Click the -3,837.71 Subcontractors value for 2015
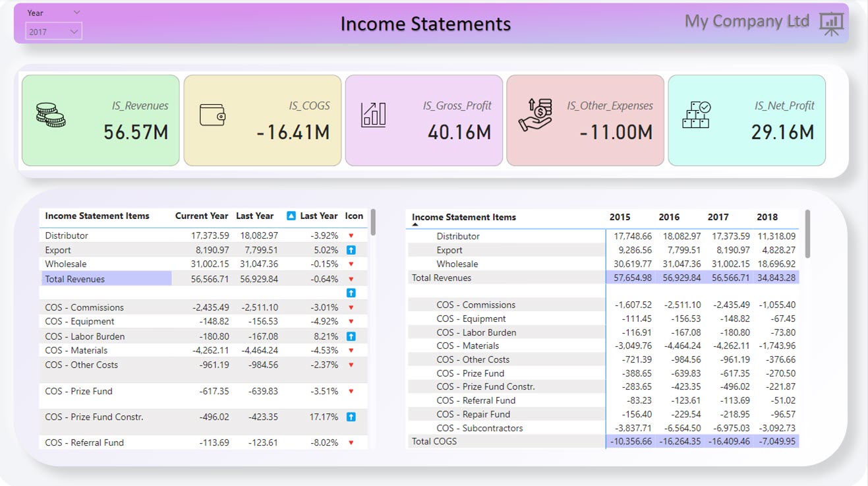The width and height of the screenshot is (868, 486). pyautogui.click(x=633, y=428)
